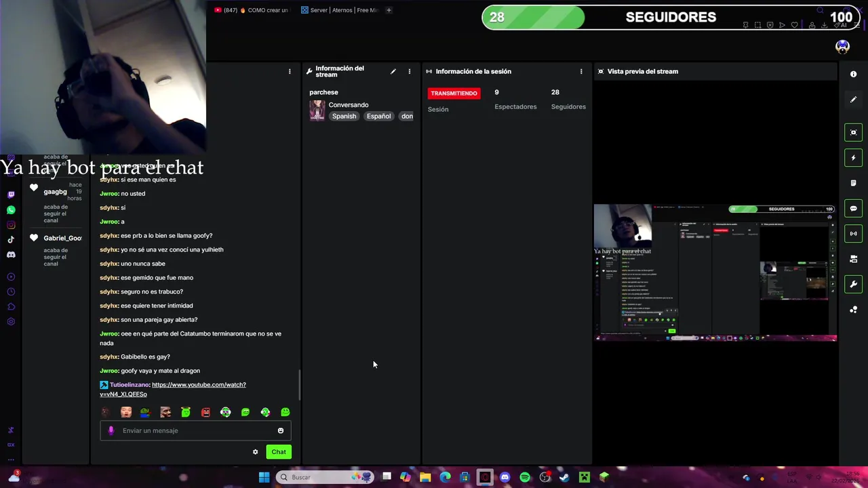This screenshot has width=868, height=488.
Task: Click Tutioelinzano username in chat
Action: point(130,385)
